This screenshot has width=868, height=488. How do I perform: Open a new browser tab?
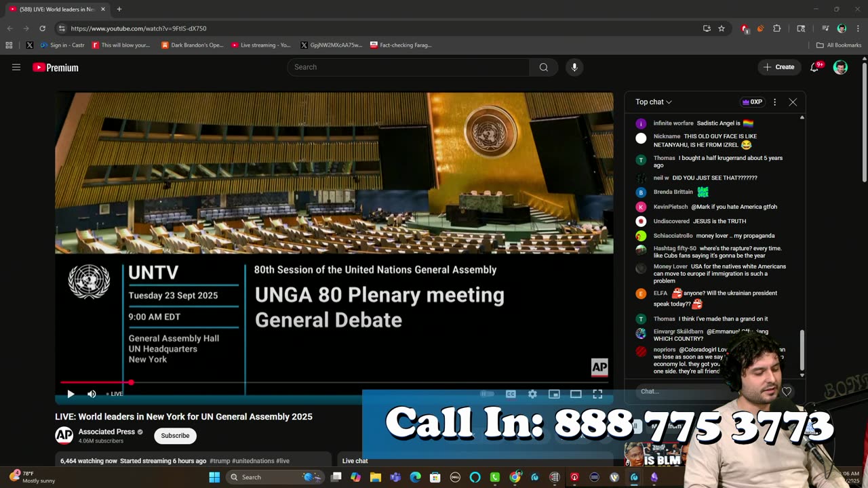point(119,9)
